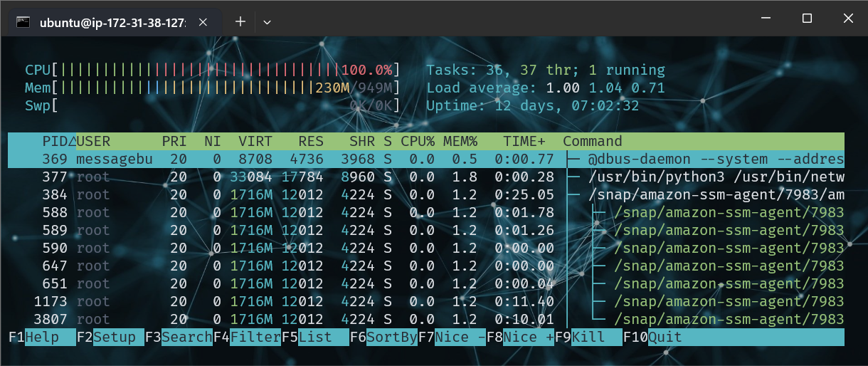Click F10 Quit to exit htop

655,337
